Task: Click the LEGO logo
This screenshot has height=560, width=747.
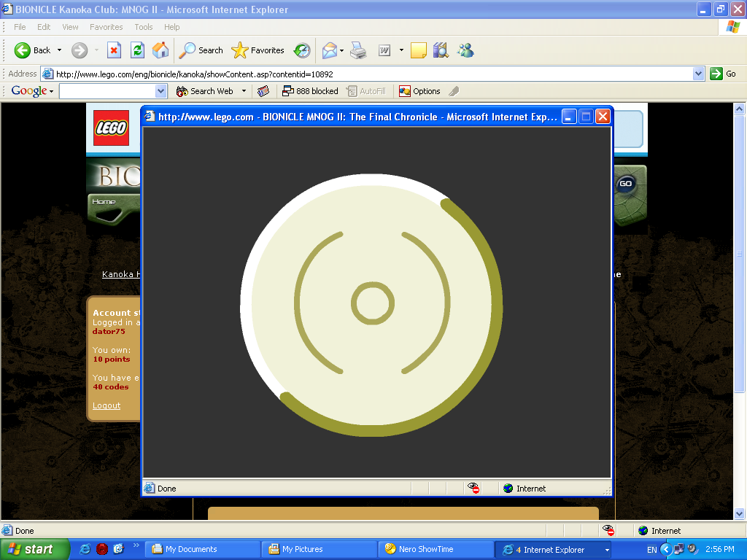Action: 111,128
